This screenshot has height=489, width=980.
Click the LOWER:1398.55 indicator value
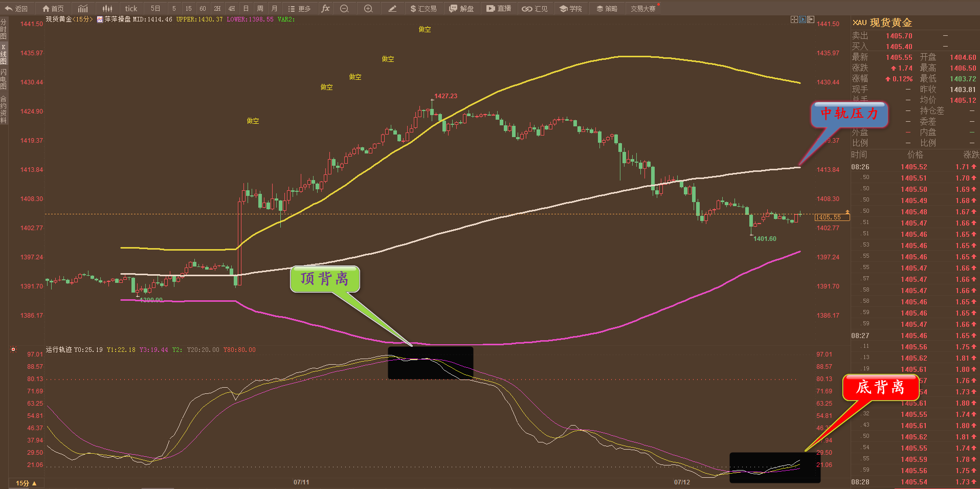tap(250, 19)
